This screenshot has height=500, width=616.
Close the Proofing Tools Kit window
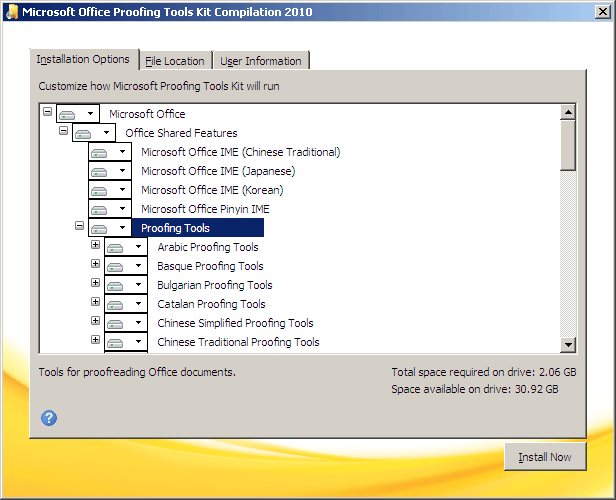pyautogui.click(x=602, y=12)
